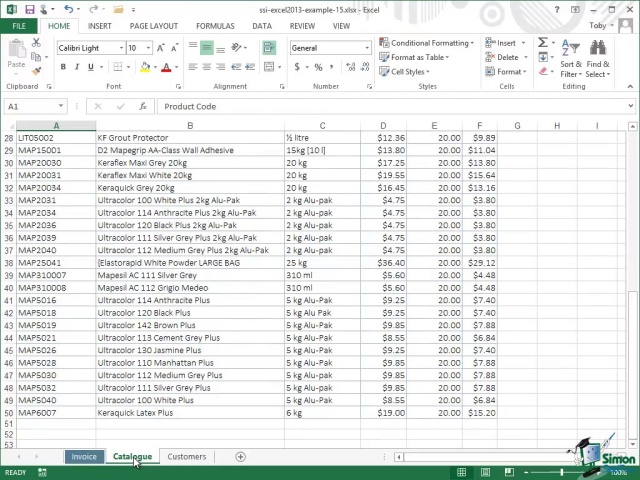The width and height of the screenshot is (640, 480).
Task: Click the Align Left icon
Action: 193,67
